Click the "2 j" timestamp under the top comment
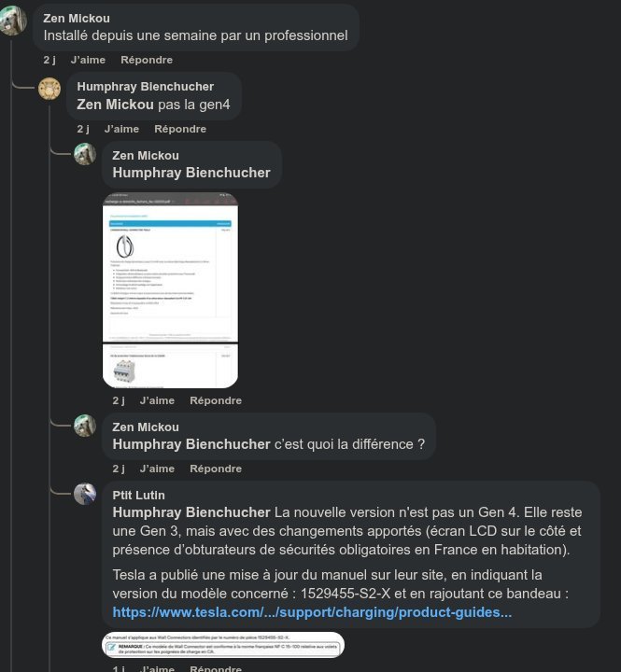621x672 pixels. [x=49, y=60]
